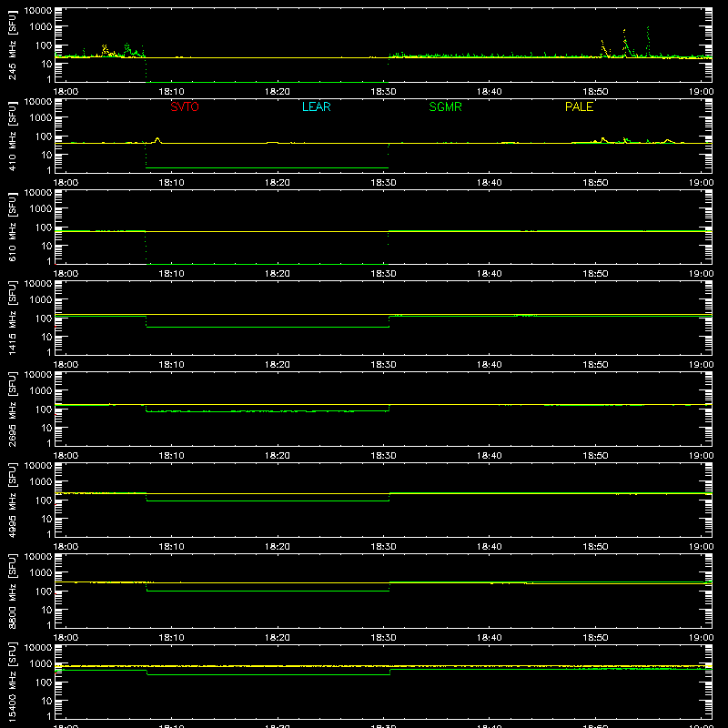Click the 18:00 time label under 4995 MHz panel
This screenshot has width=728, height=728.
coord(66,547)
